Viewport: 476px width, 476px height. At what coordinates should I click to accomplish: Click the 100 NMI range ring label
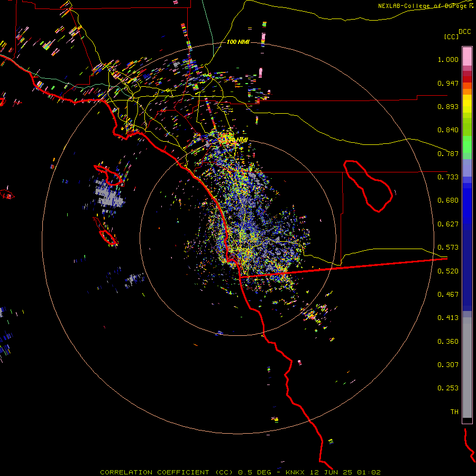coord(238,42)
